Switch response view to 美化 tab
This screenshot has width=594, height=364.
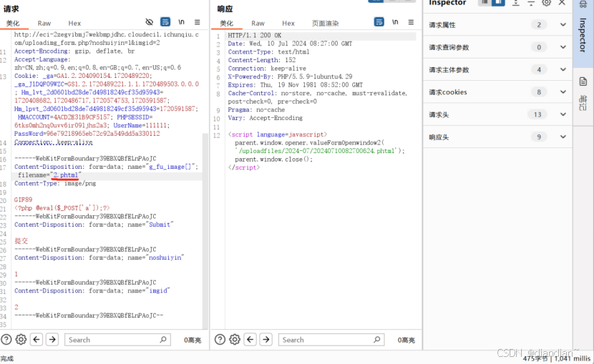pos(227,23)
